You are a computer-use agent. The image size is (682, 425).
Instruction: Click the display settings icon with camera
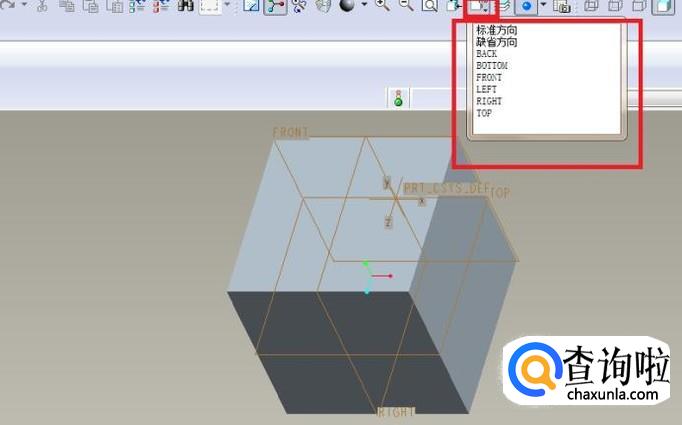[x=562, y=6]
